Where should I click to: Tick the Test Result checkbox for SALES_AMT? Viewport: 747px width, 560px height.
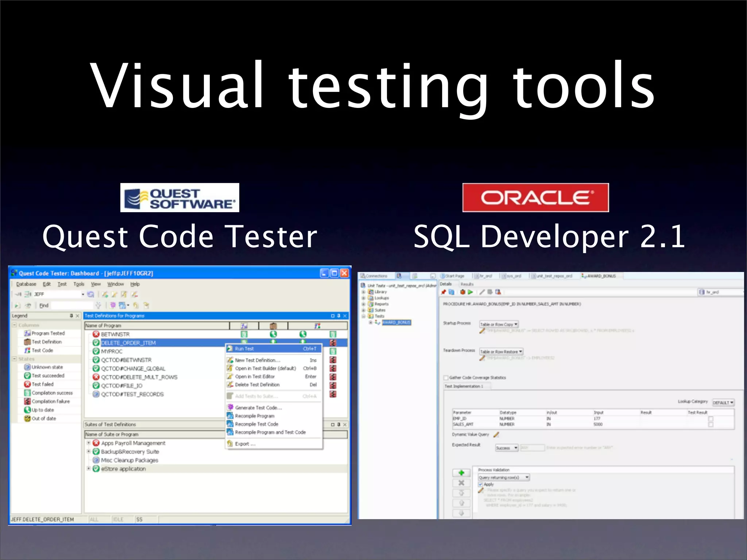click(x=711, y=424)
